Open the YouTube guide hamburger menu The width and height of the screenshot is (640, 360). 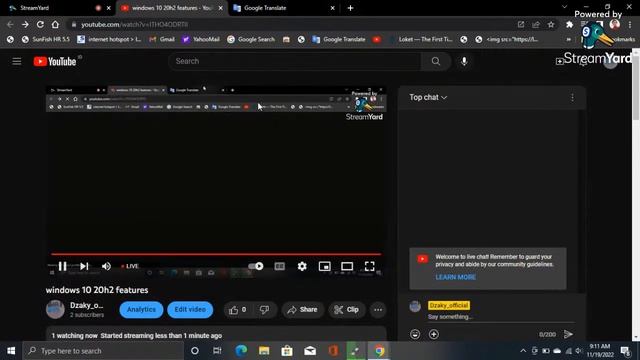17,61
